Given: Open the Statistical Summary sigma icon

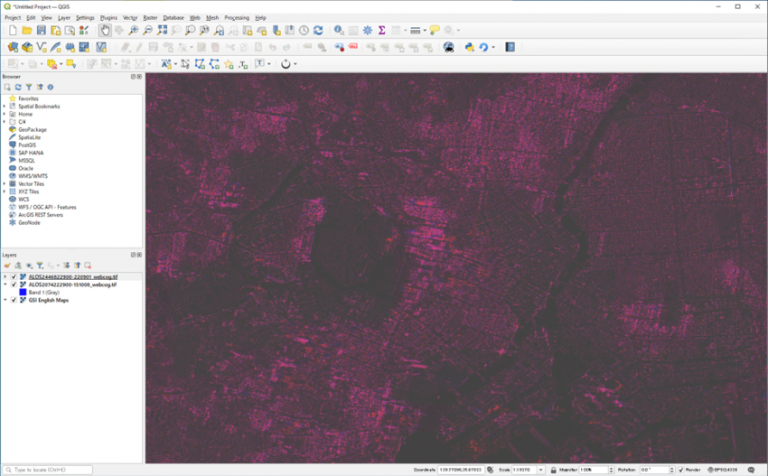Looking at the screenshot, I should point(382,30).
